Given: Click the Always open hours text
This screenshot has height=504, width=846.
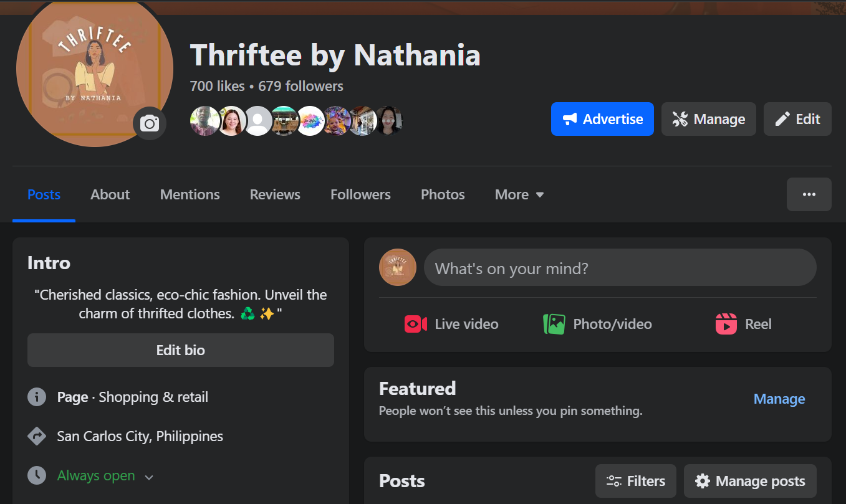Looking at the screenshot, I should point(96,475).
